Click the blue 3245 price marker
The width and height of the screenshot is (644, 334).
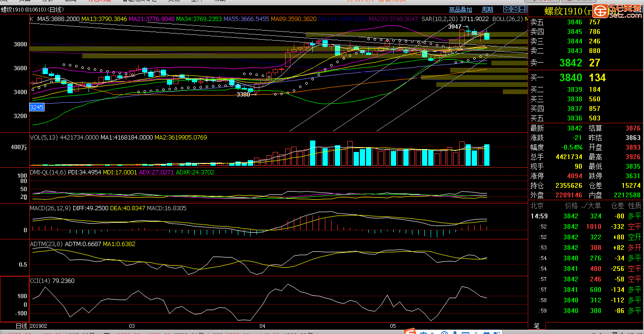click(37, 108)
